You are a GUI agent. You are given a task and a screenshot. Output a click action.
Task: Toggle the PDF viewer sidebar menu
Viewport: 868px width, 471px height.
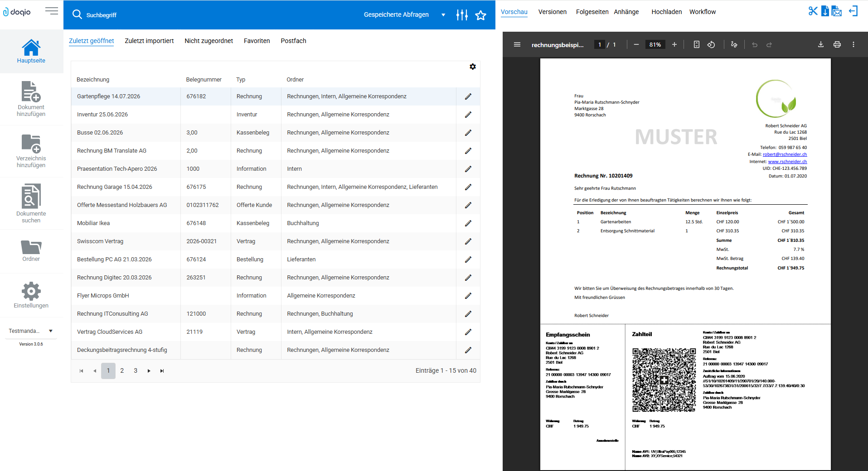[x=517, y=44]
